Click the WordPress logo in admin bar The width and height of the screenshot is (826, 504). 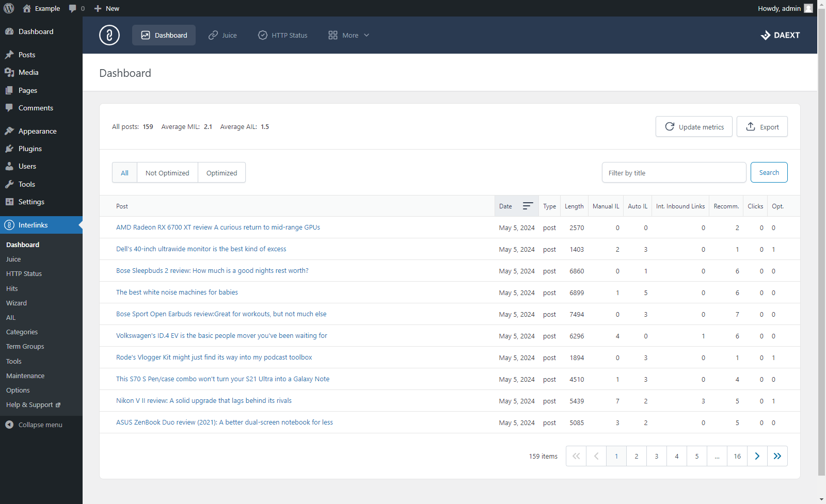click(9, 8)
